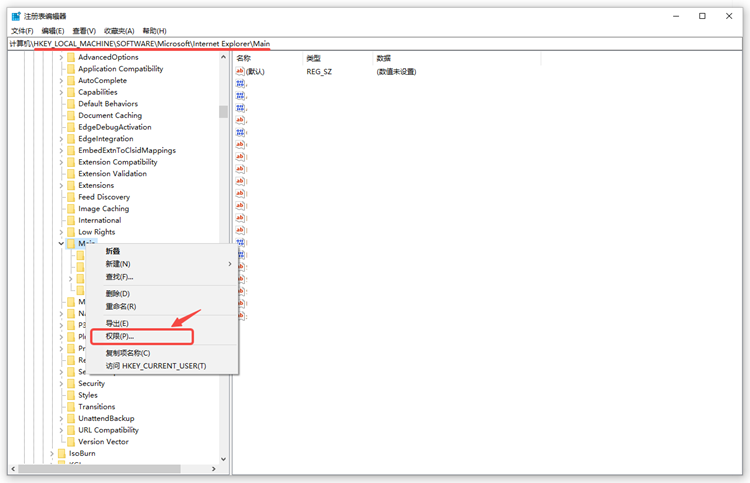Choose 权限(P)... from the context menu

point(120,337)
